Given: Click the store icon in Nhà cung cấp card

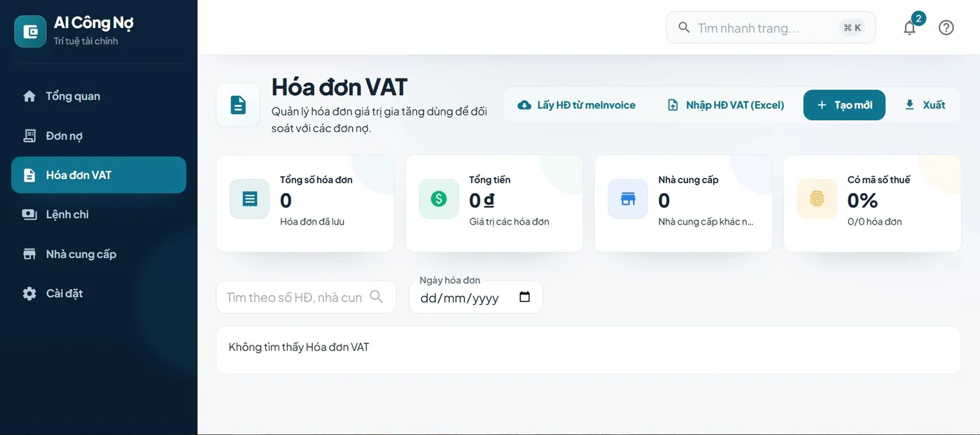Looking at the screenshot, I should coord(628,199).
